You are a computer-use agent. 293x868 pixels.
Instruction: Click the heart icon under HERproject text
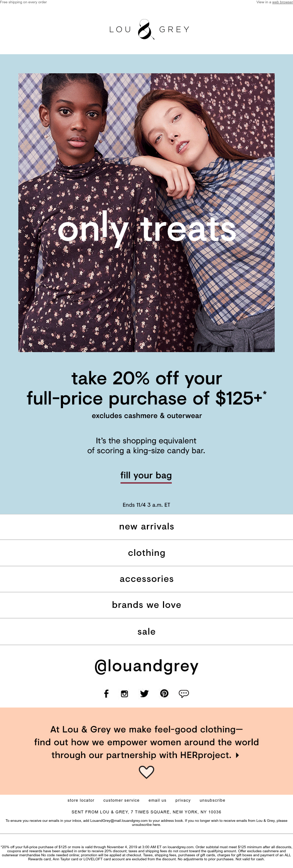(146, 772)
